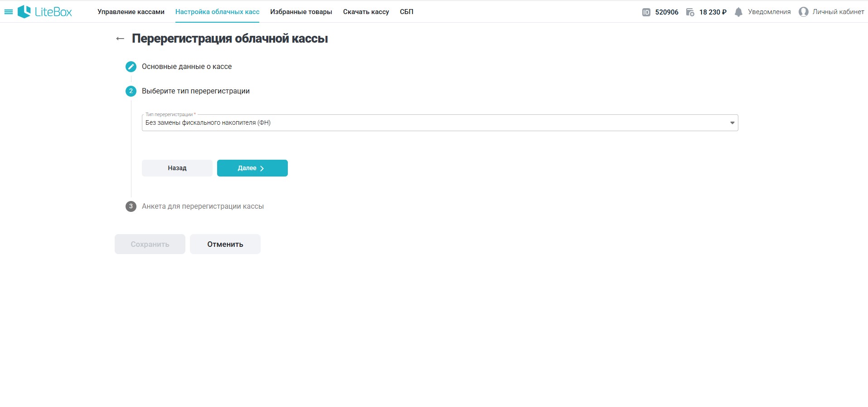Select step 3 Анкета для перерегистрации кассы
The image size is (868, 407).
(x=202, y=206)
